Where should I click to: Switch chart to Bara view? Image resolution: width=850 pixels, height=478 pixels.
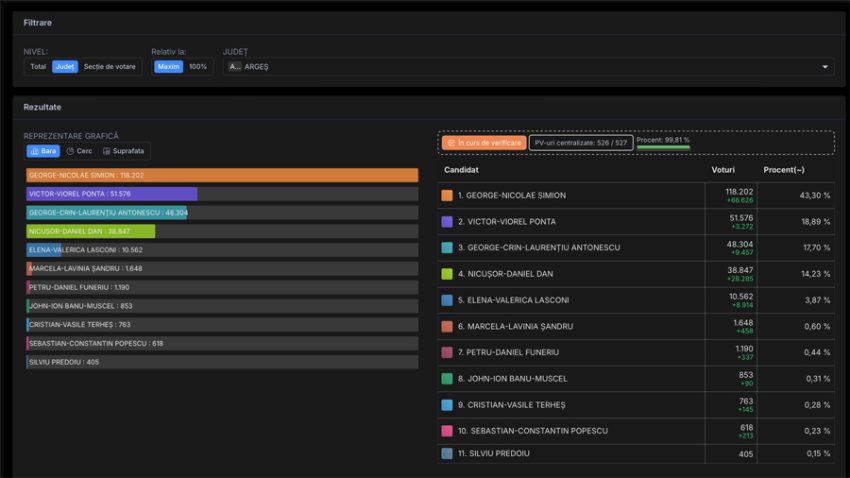(43, 151)
